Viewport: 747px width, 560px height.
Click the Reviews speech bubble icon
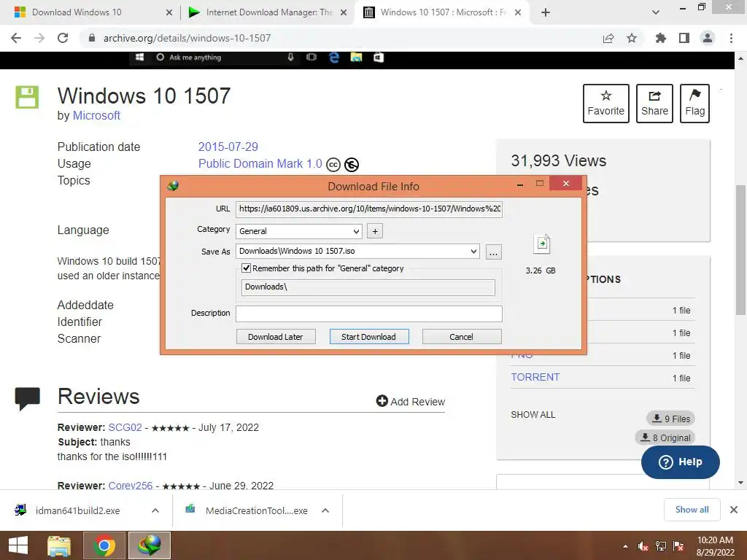point(27,399)
